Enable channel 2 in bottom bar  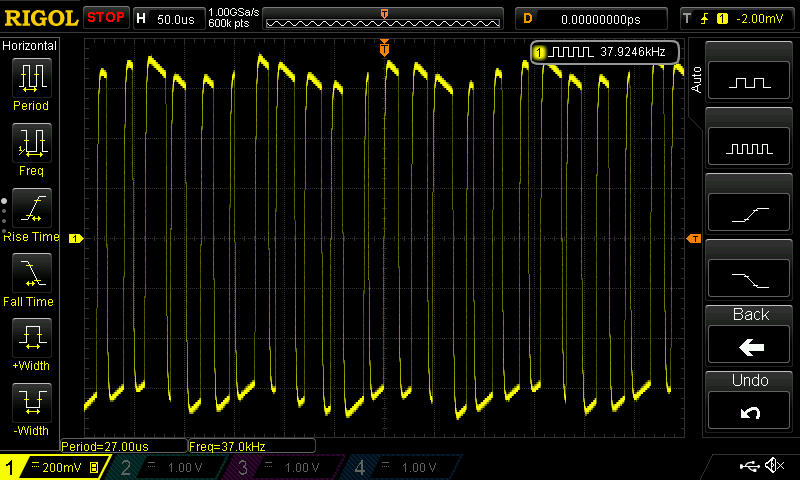168,468
